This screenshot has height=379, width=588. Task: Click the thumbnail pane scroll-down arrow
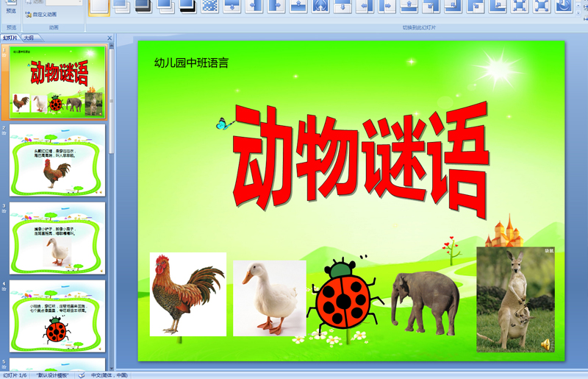pos(112,368)
